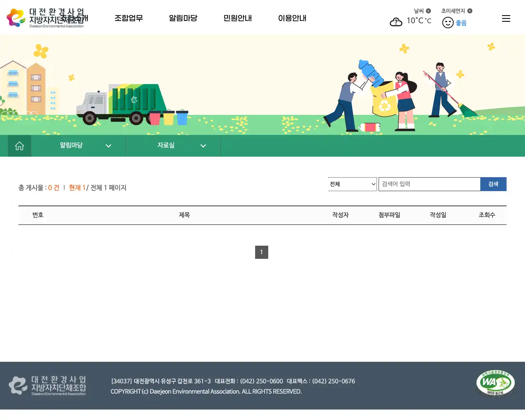Open the 알림마당 top navigation menu

tap(183, 18)
